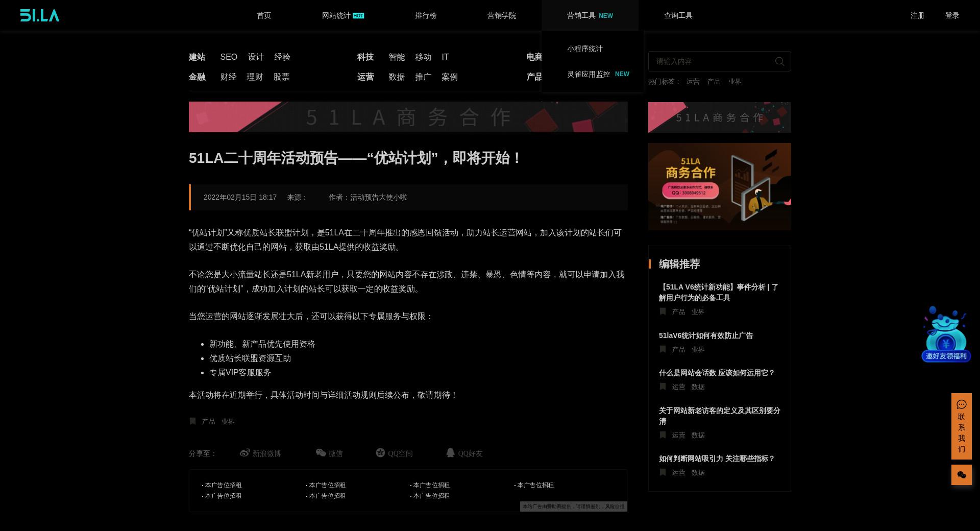Open 金融 category

pos(197,77)
